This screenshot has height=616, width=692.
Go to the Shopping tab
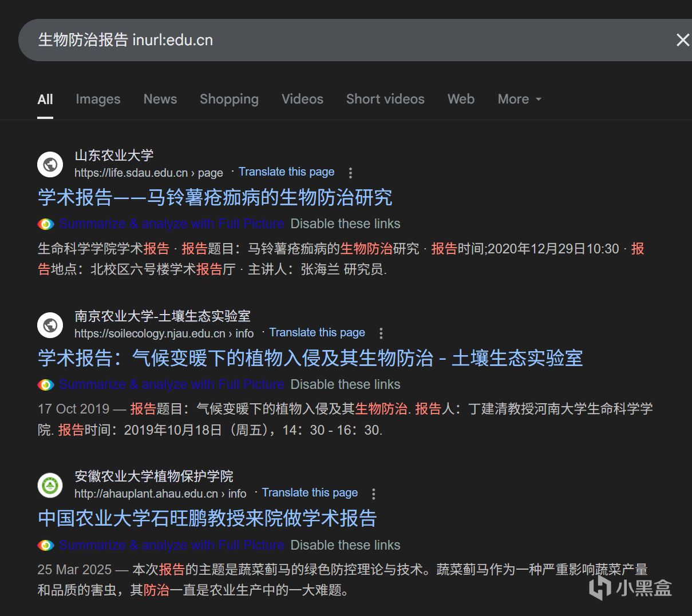(229, 100)
